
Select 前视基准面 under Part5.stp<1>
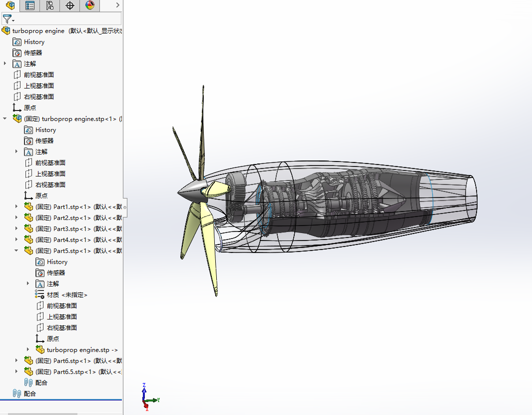point(56,305)
